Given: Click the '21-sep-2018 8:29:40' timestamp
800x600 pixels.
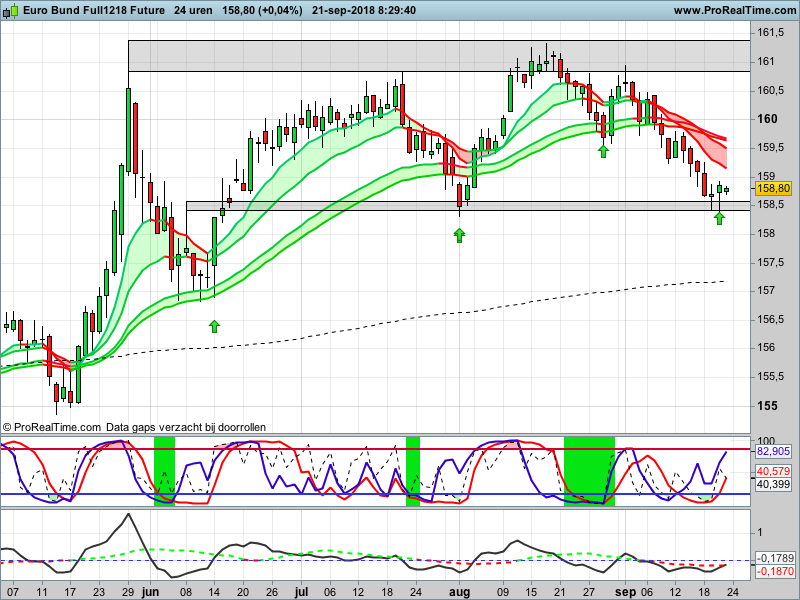Looking at the screenshot, I should coord(364,10).
